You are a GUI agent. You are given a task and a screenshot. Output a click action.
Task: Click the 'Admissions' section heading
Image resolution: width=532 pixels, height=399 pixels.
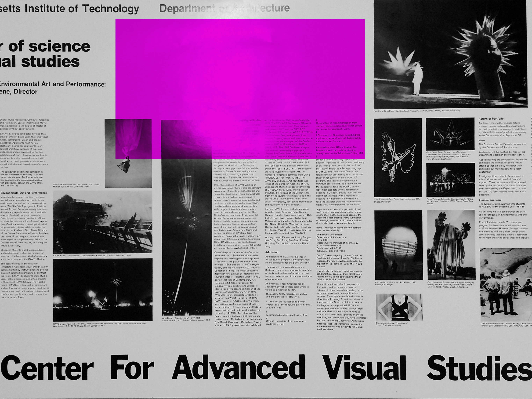(272, 252)
